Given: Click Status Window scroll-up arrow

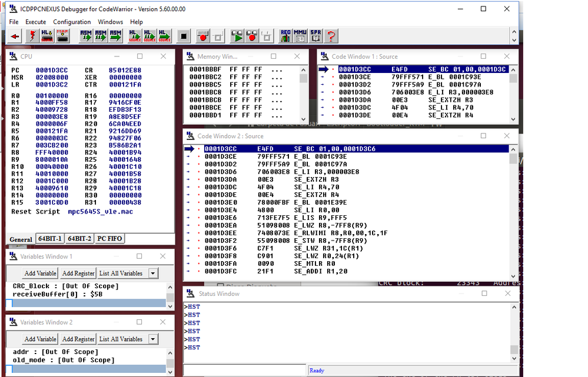Looking at the screenshot, I should click(514, 307).
